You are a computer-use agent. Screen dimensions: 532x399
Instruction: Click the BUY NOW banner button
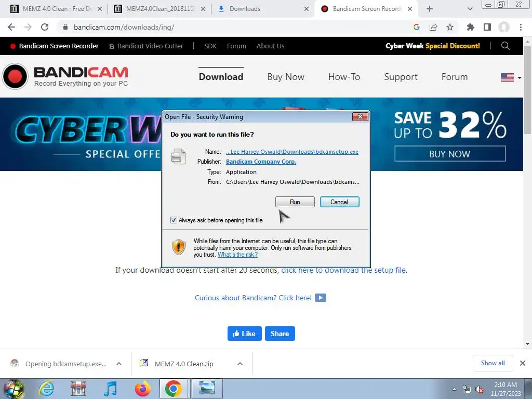click(450, 154)
